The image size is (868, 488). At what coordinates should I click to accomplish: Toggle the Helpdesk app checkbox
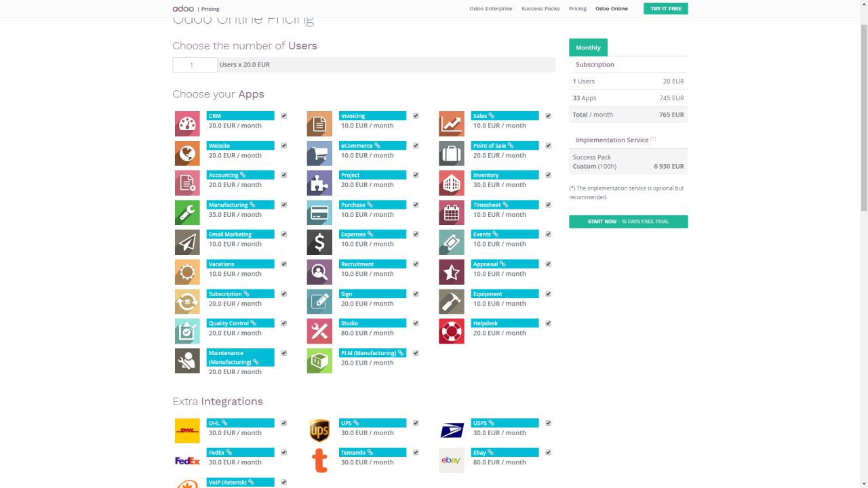pos(549,323)
